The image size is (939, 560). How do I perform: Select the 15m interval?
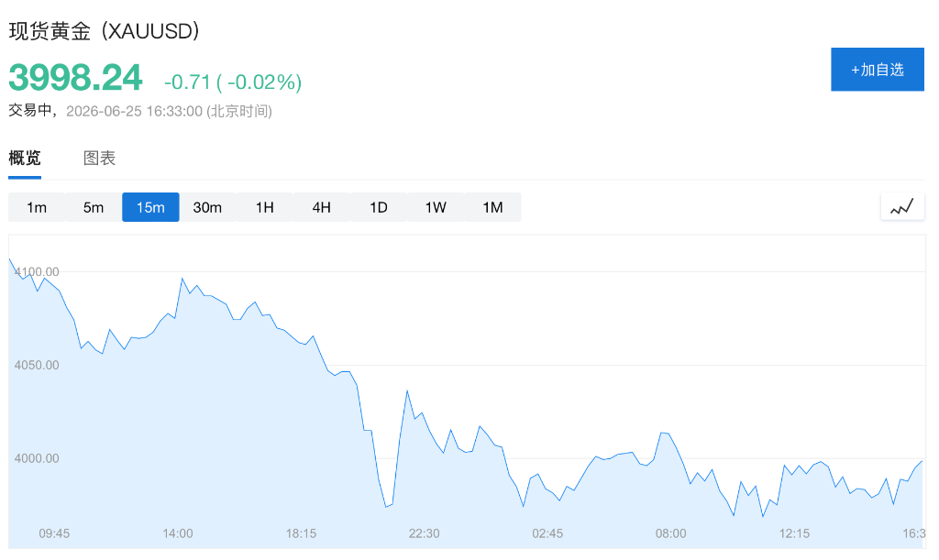pos(150,208)
